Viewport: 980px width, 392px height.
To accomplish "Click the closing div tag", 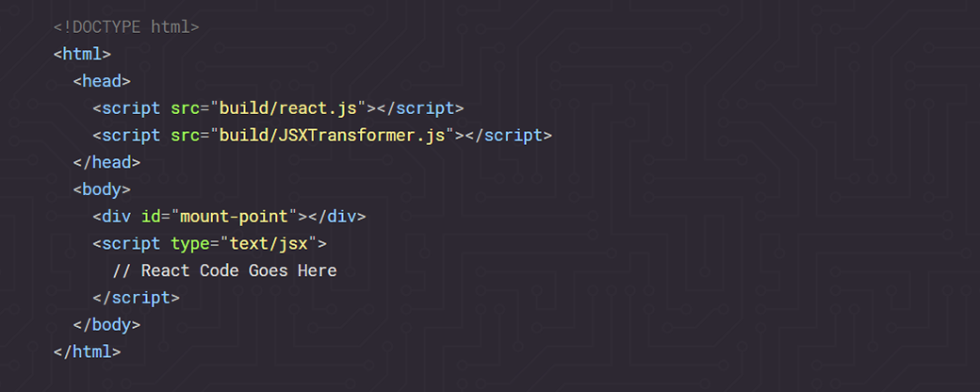I will pyautogui.click(x=336, y=217).
